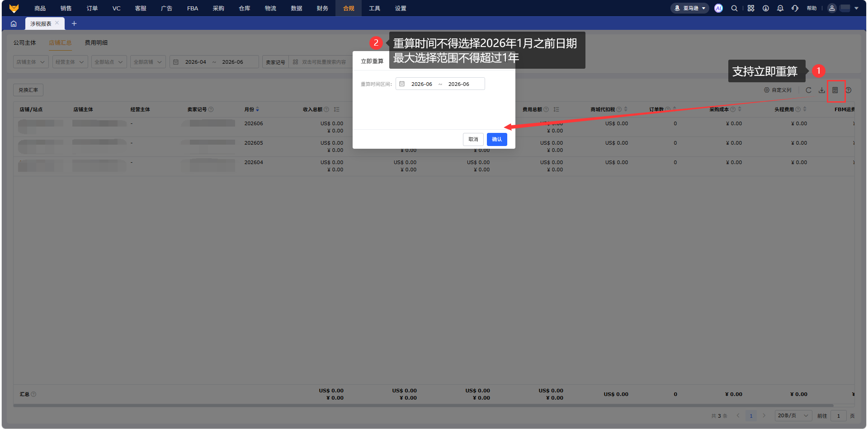Open the 全部站点 filter dropdown

coord(109,62)
